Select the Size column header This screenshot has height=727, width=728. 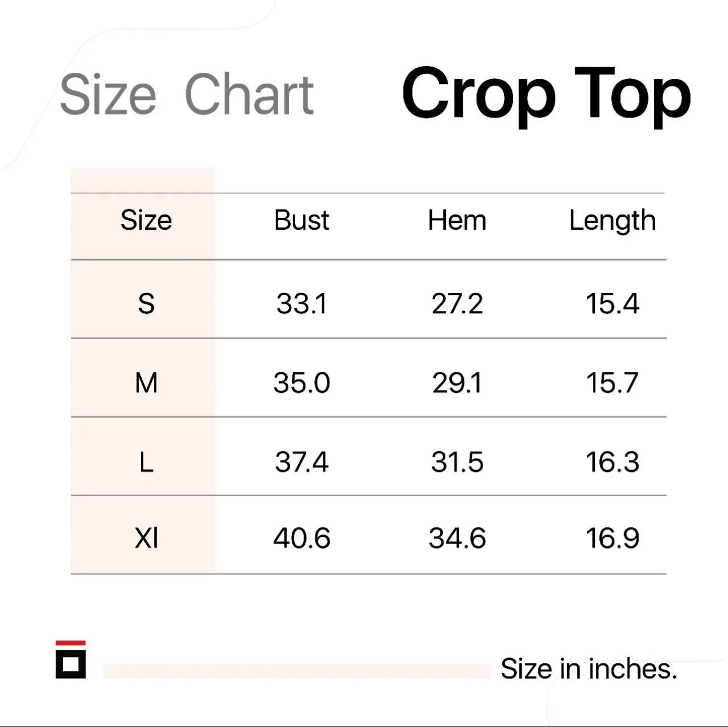pos(146,220)
